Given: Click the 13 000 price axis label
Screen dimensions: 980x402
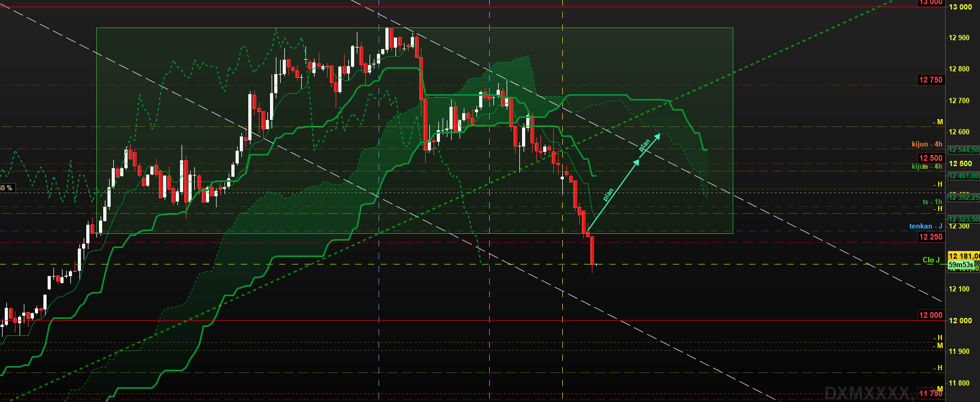Looking at the screenshot, I should click(x=960, y=7).
